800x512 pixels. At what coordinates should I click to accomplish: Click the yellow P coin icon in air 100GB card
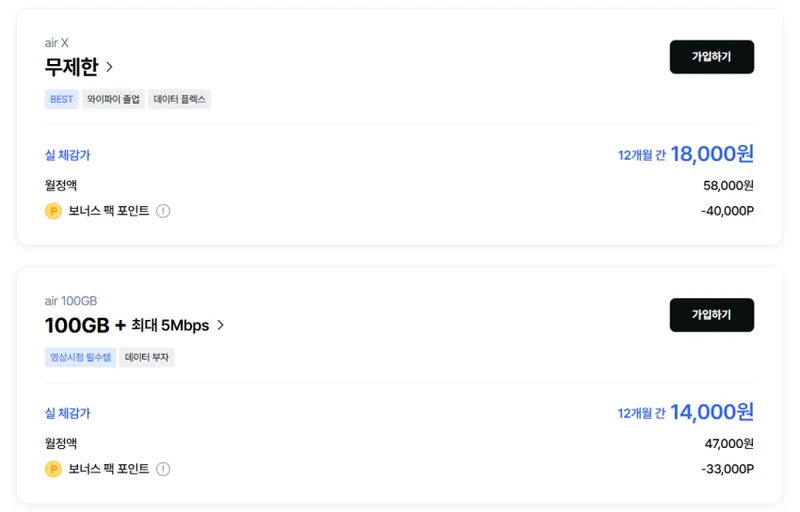[53, 469]
